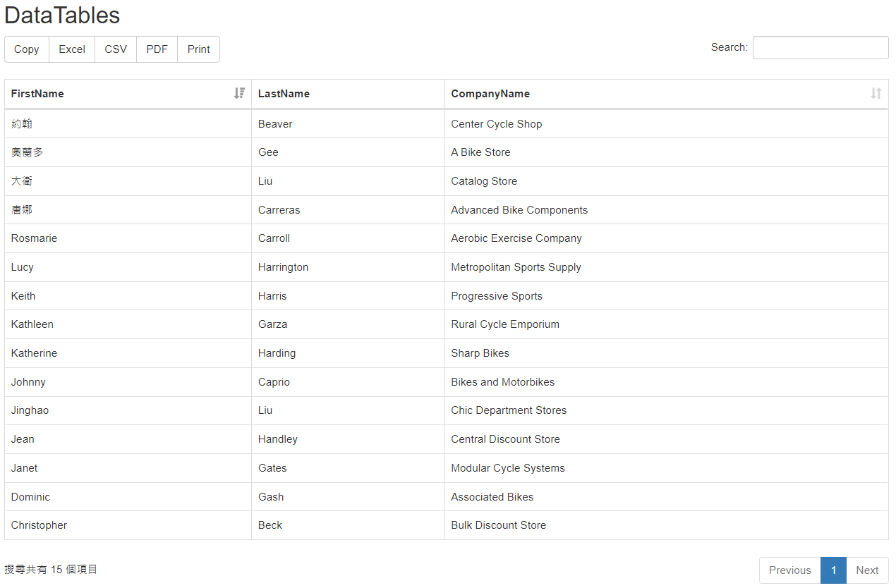Image resolution: width=896 pixels, height=588 pixels.
Task: Click the Harrington last name cell
Action: coord(283,267)
